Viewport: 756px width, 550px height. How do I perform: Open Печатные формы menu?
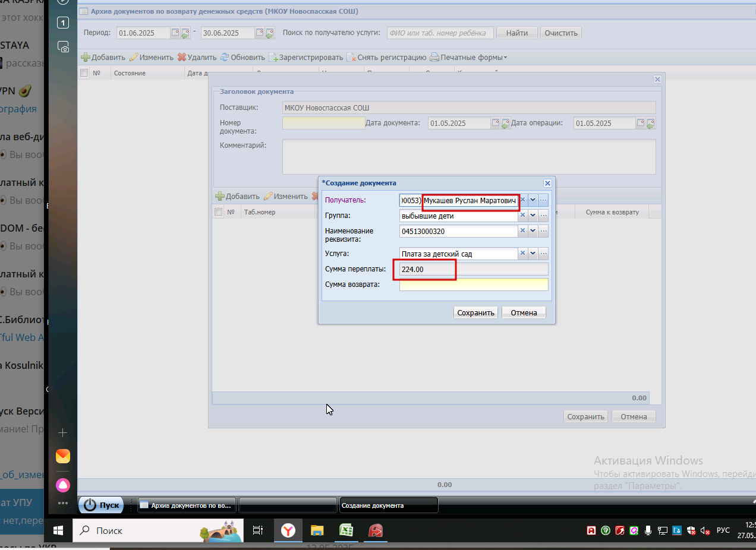468,58
